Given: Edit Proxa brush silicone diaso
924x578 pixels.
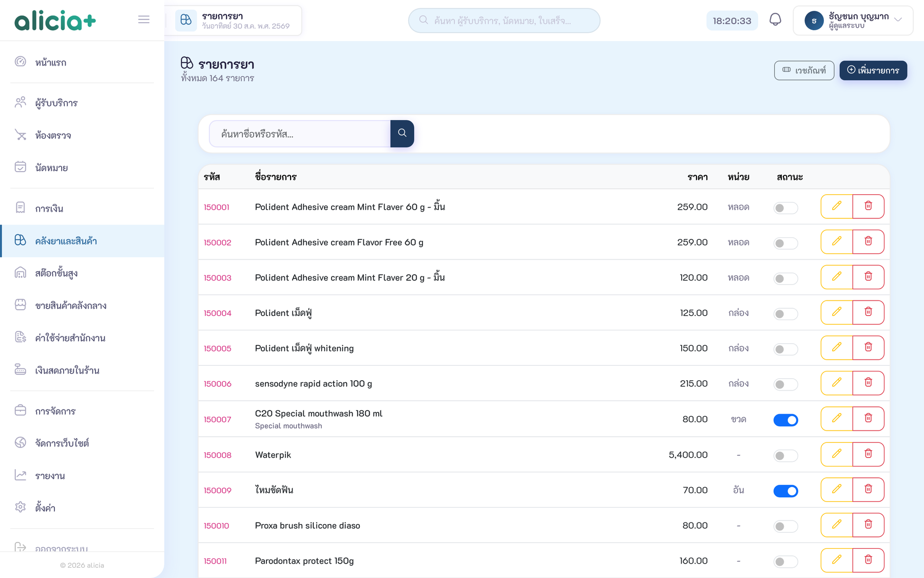Looking at the screenshot, I should pos(837,525).
